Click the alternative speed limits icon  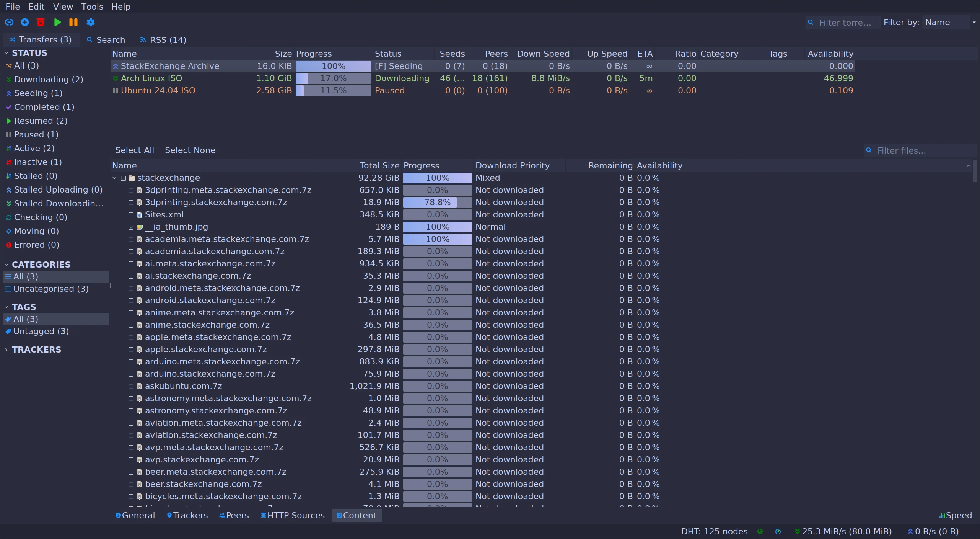778,531
